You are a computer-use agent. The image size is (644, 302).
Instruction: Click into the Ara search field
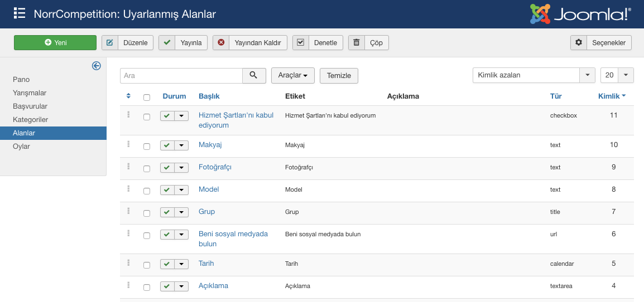tap(181, 75)
